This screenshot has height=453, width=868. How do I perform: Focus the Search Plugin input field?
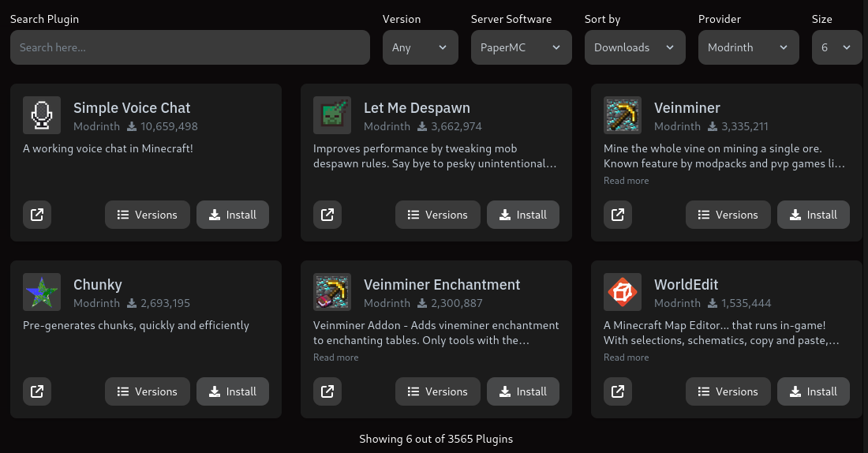coord(190,47)
